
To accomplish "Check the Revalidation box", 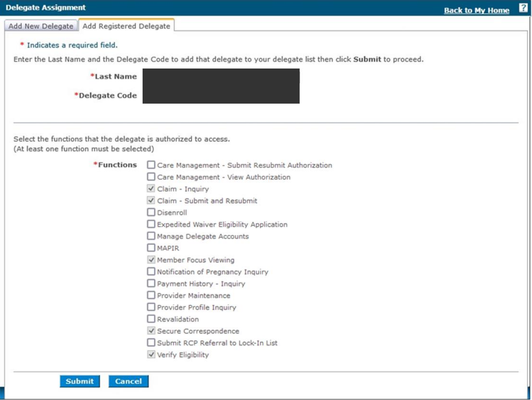I will (x=151, y=318).
